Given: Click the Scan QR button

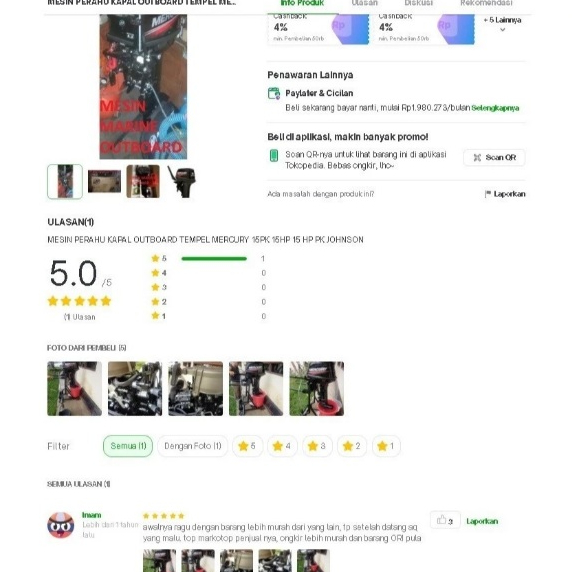Looking at the screenshot, I should click(x=494, y=158).
